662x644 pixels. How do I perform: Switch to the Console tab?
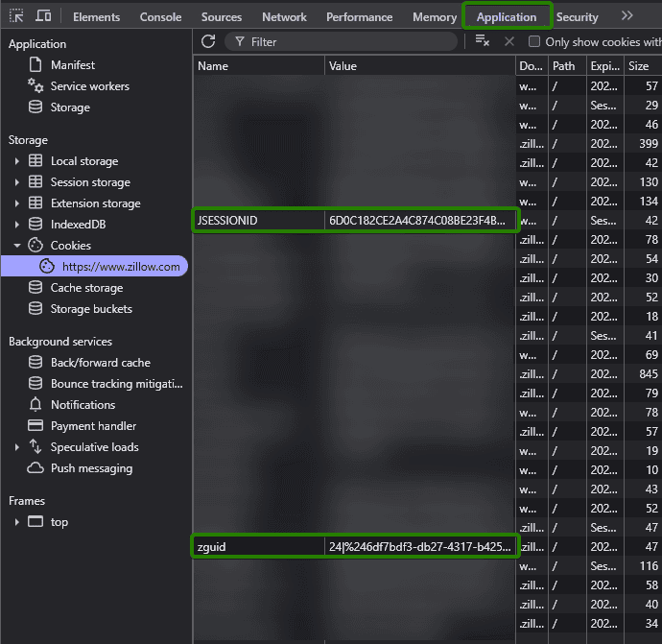tap(160, 17)
